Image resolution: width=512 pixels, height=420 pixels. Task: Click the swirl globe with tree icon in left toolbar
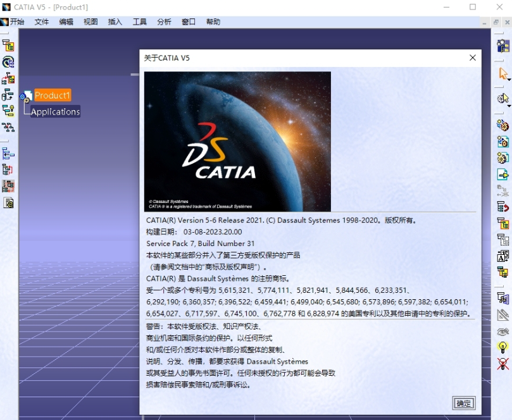point(8,62)
